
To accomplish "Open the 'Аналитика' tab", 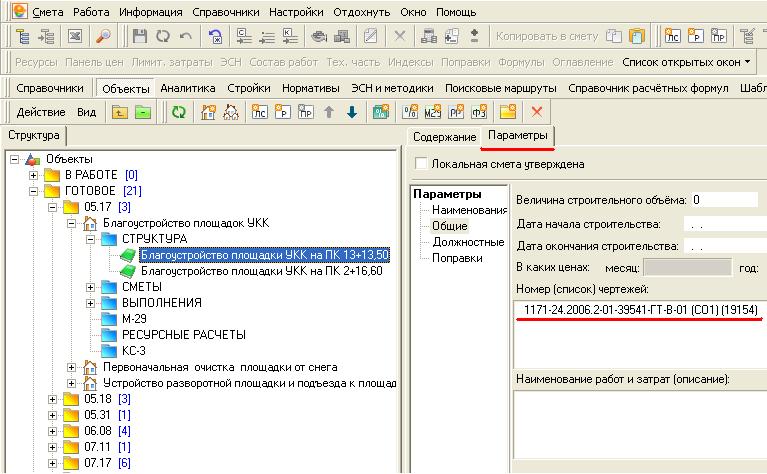I will pos(187,88).
